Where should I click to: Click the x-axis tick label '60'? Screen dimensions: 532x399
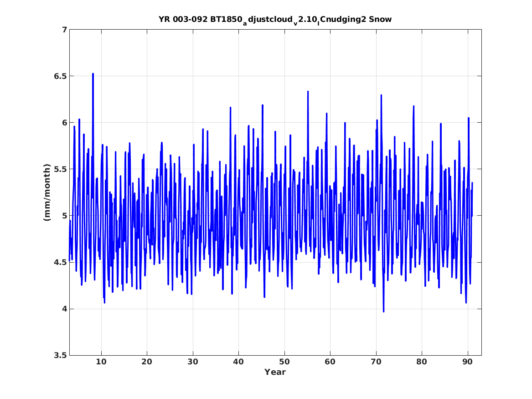coord(330,362)
